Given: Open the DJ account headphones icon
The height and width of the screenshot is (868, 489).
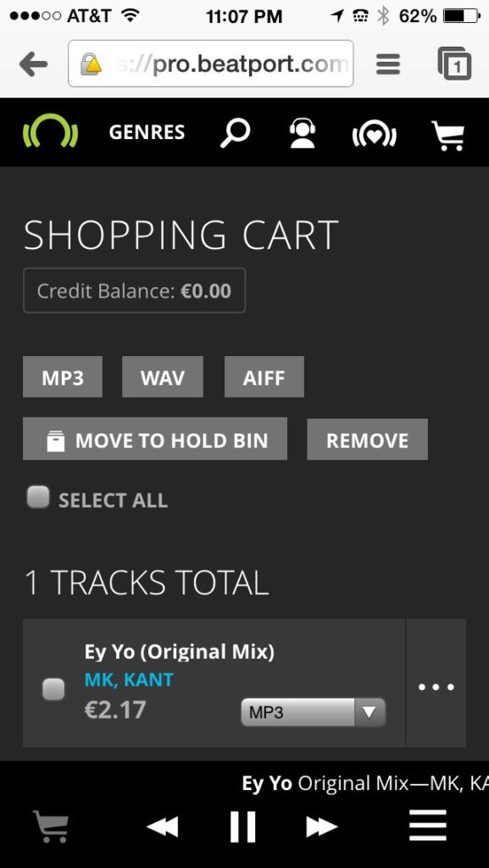Looking at the screenshot, I should (x=302, y=133).
